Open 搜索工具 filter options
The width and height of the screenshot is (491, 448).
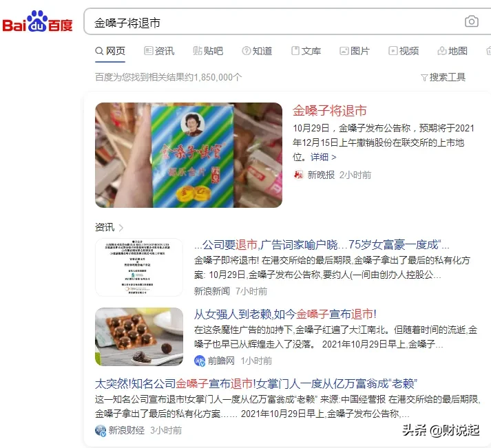(443, 77)
